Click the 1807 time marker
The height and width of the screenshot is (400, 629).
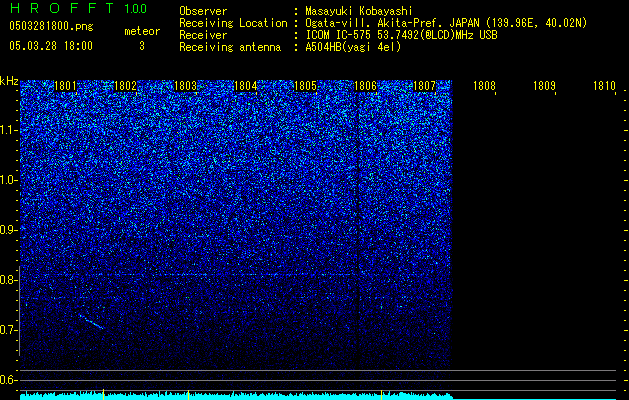click(x=424, y=86)
